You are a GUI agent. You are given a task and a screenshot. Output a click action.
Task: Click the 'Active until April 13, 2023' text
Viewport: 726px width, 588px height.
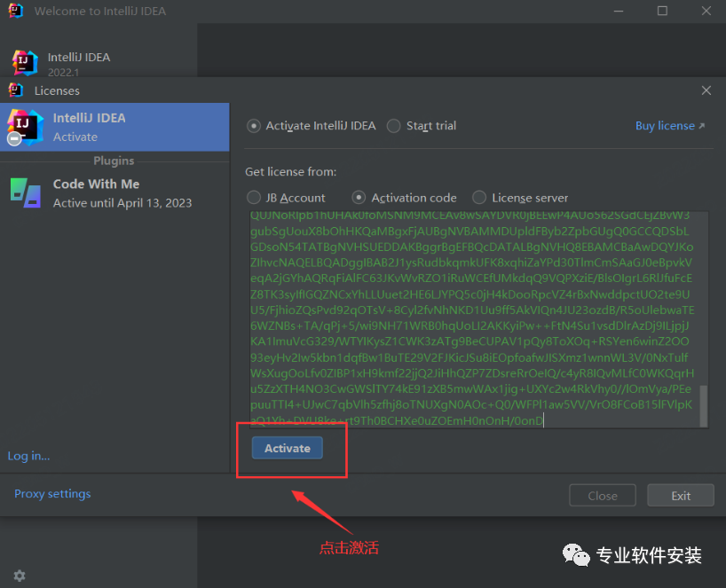[x=122, y=203]
